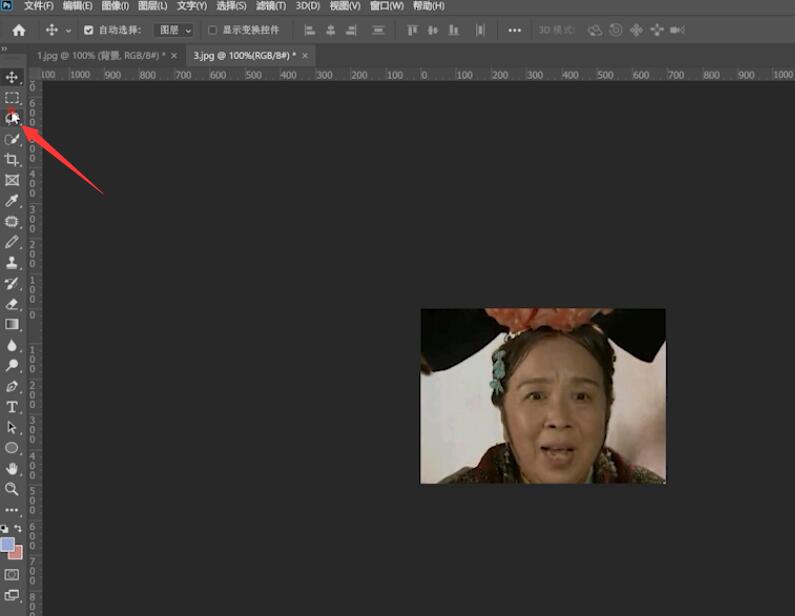Align left edges
Screen dimensions: 795x616
pyautogui.click(x=309, y=30)
